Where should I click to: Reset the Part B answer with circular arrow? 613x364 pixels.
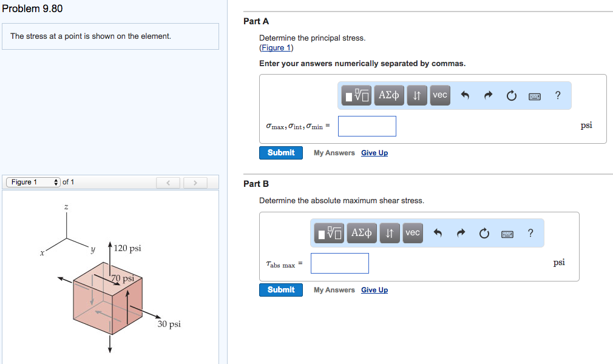pyautogui.click(x=484, y=234)
